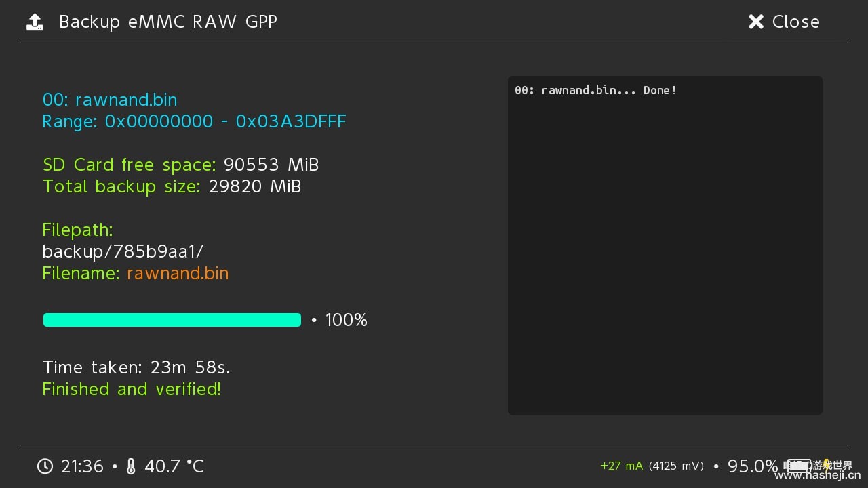Click the backup upload icon in header
Image resolution: width=868 pixels, height=488 pixels.
(x=35, y=22)
